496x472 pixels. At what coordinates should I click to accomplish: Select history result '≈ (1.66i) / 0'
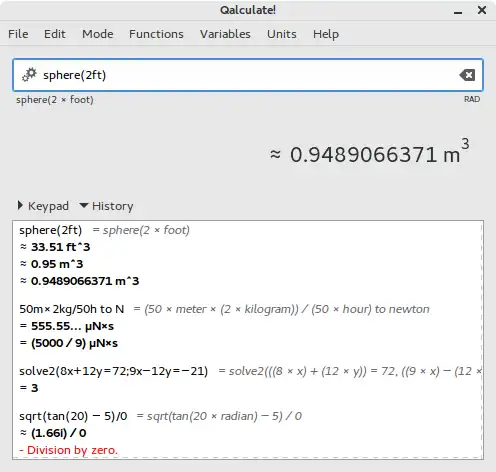53,433
